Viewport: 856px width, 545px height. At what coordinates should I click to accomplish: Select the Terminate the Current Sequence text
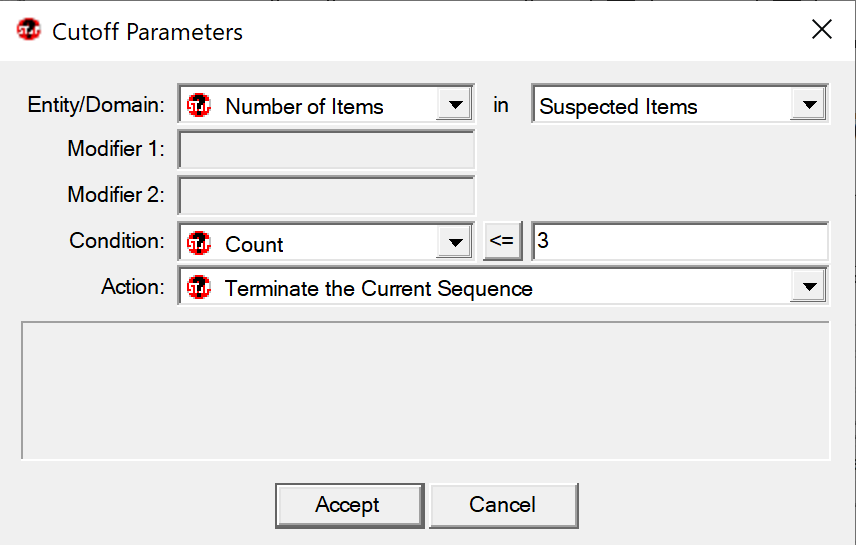(378, 288)
